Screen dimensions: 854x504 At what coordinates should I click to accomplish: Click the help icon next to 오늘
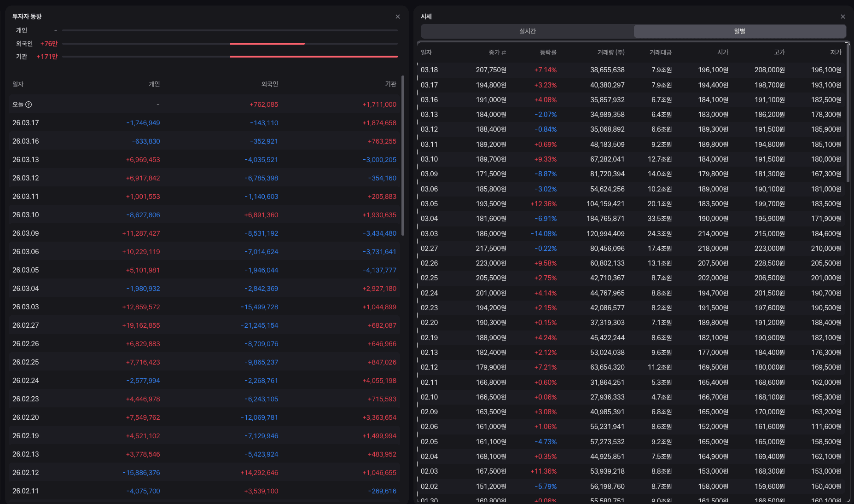(29, 104)
